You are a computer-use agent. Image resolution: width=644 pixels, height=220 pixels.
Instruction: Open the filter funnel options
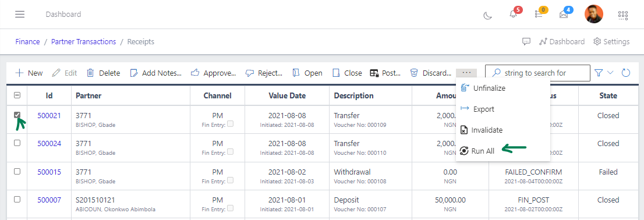pyautogui.click(x=599, y=73)
